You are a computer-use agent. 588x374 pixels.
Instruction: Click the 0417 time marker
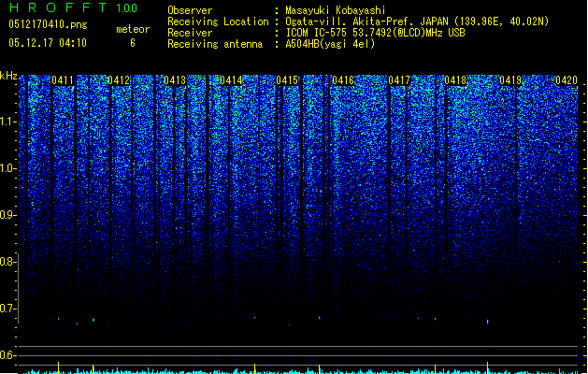(x=399, y=80)
